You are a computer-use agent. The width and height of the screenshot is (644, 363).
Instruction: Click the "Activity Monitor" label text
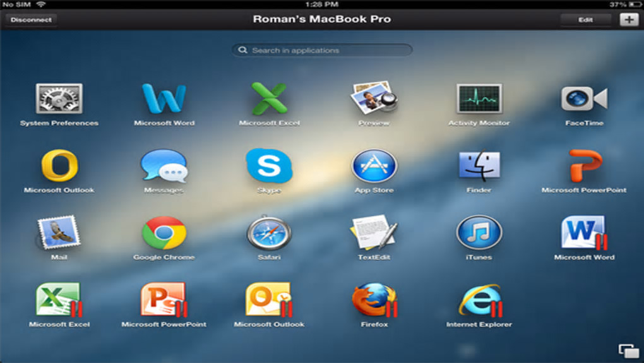tap(479, 122)
